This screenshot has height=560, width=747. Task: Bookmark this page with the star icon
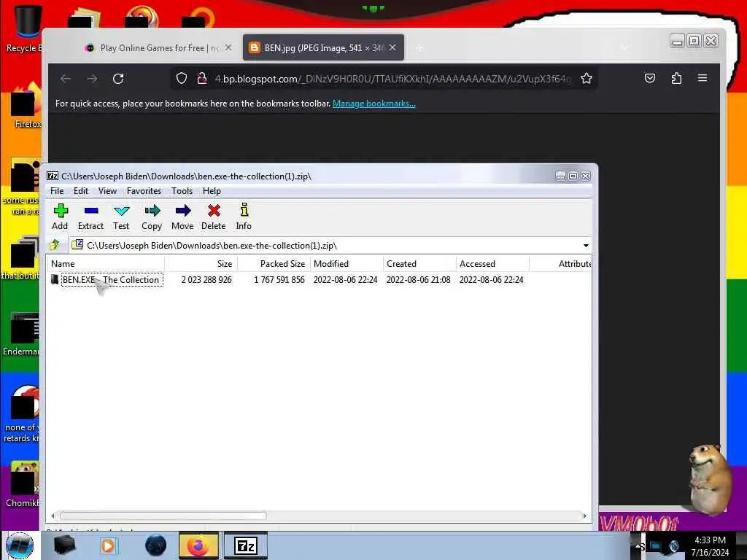pos(587,79)
